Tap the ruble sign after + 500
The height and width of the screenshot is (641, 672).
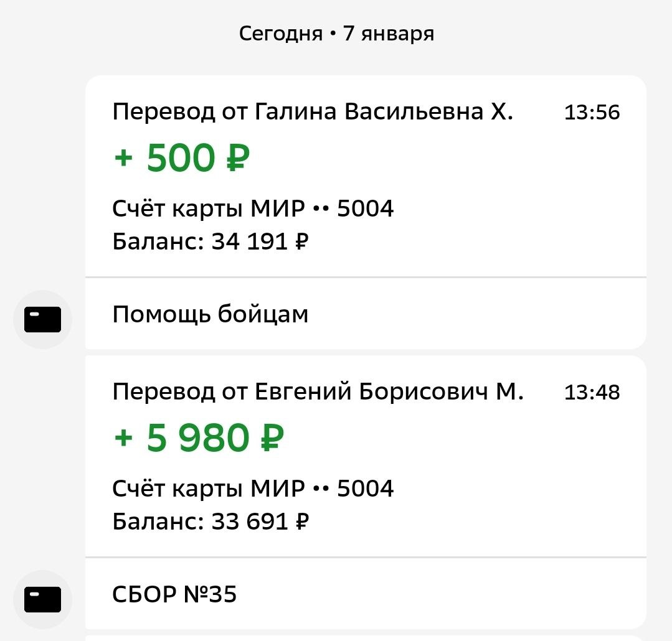[x=237, y=159]
